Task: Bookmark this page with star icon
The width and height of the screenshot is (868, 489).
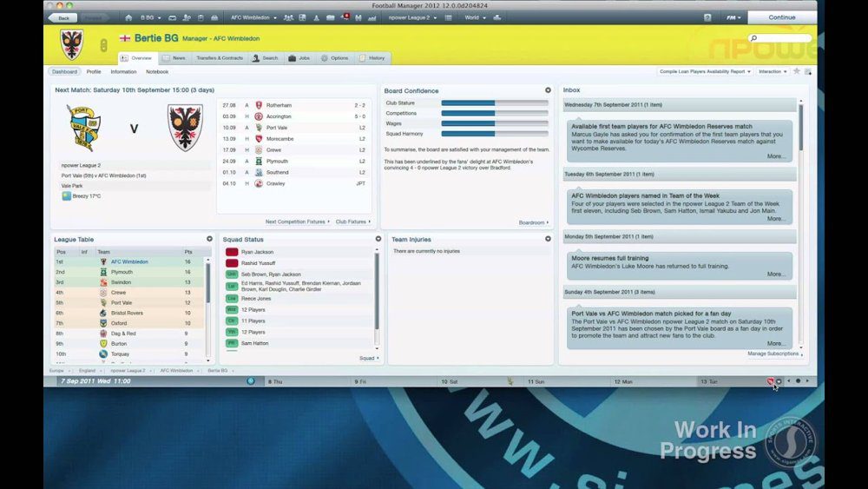Action: click(797, 71)
